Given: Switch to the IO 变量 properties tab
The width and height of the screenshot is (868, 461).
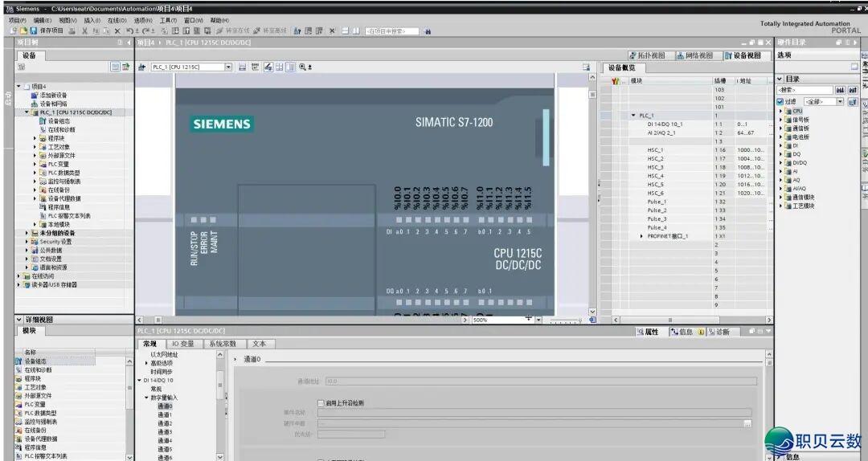Looking at the screenshot, I should (182, 344).
